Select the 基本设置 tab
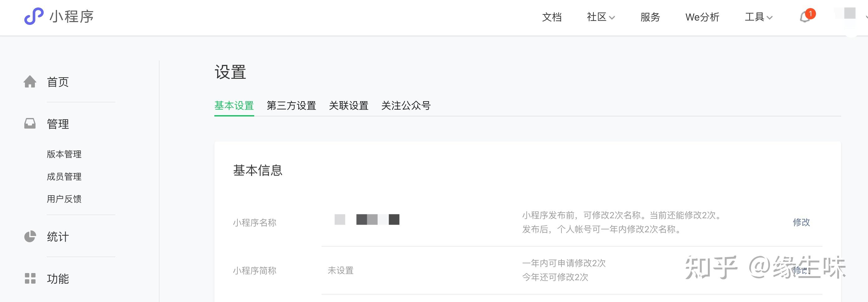The width and height of the screenshot is (868, 302). tap(234, 106)
